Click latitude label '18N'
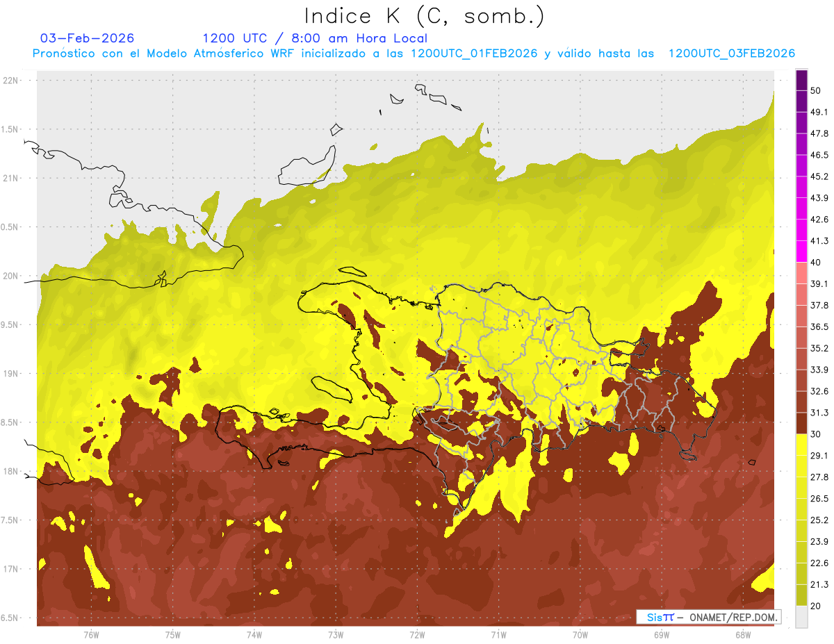 pyautogui.click(x=11, y=472)
